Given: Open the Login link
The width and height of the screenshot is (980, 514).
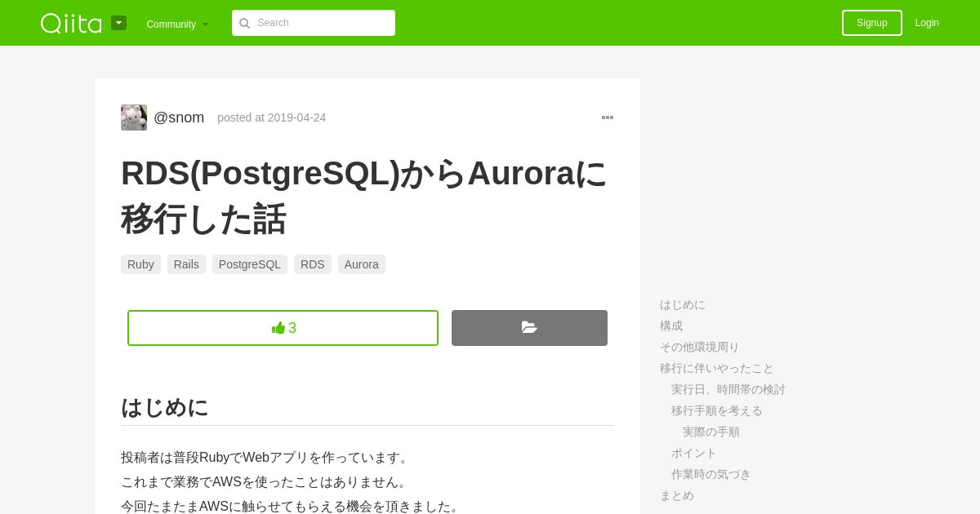Looking at the screenshot, I should 927,23.
